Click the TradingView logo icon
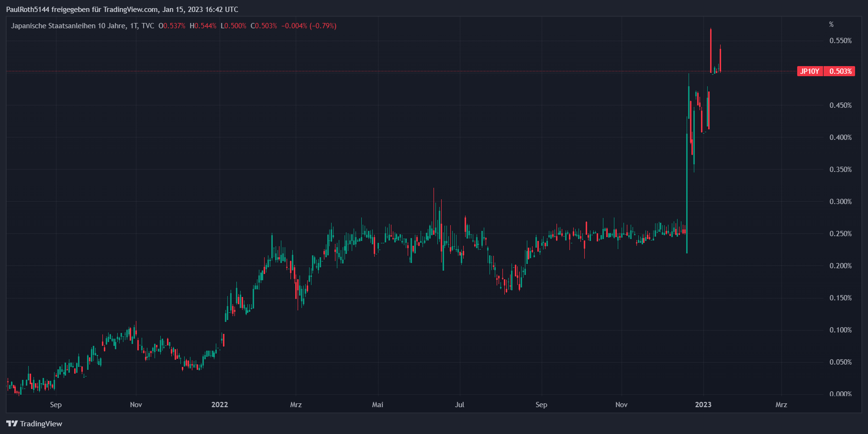The height and width of the screenshot is (434, 868). tap(12, 423)
